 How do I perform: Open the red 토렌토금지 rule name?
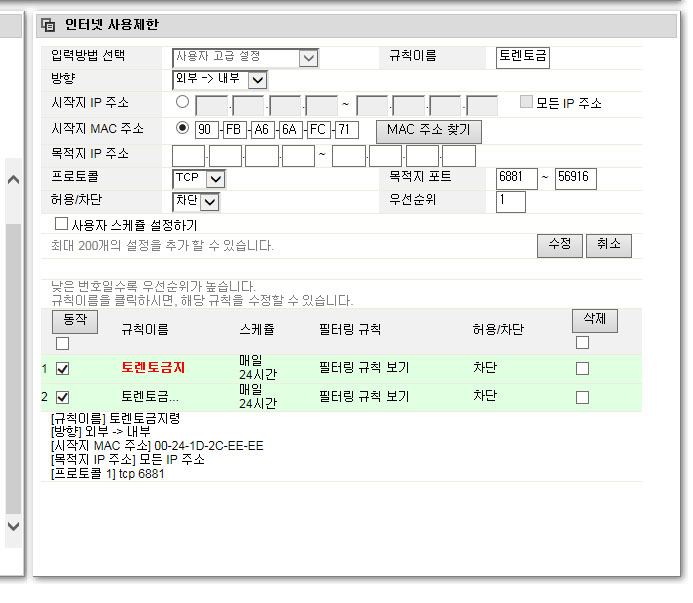[153, 367]
